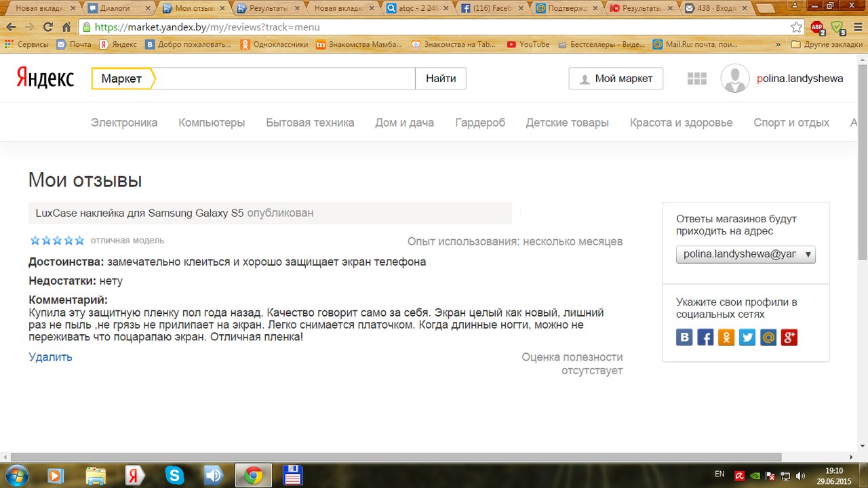Delete the review via Удалить link

[x=50, y=357]
